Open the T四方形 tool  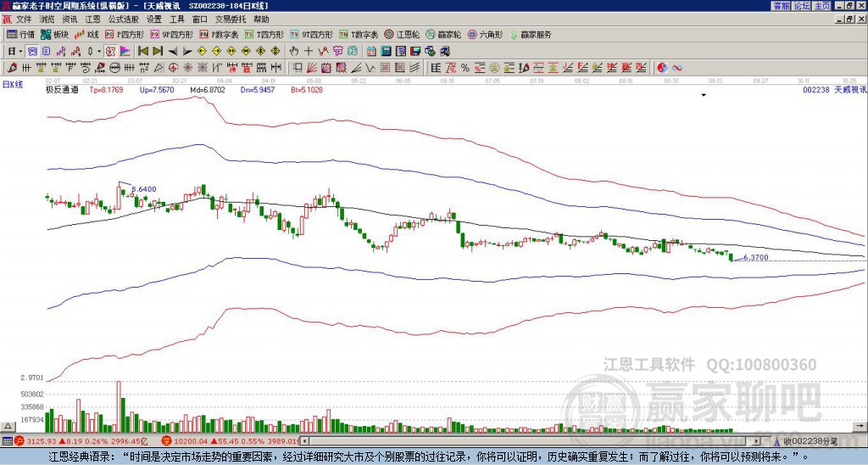[x=264, y=34]
